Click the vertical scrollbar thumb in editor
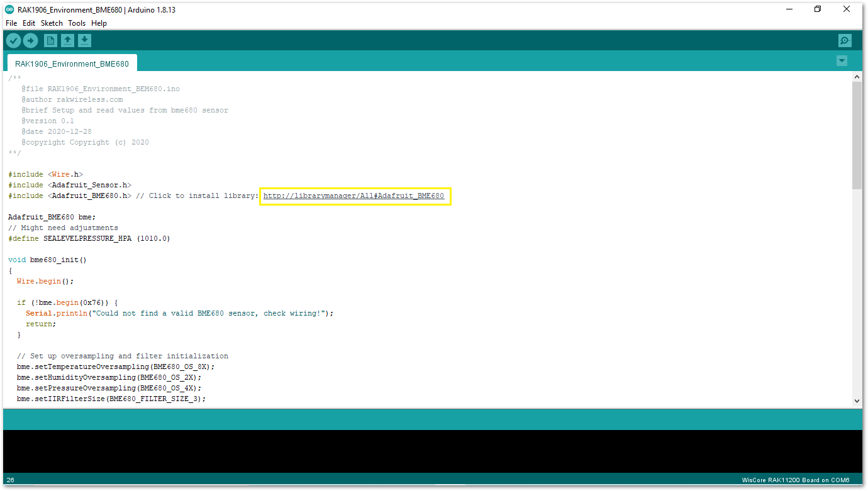The height and width of the screenshot is (491, 868). tap(857, 135)
